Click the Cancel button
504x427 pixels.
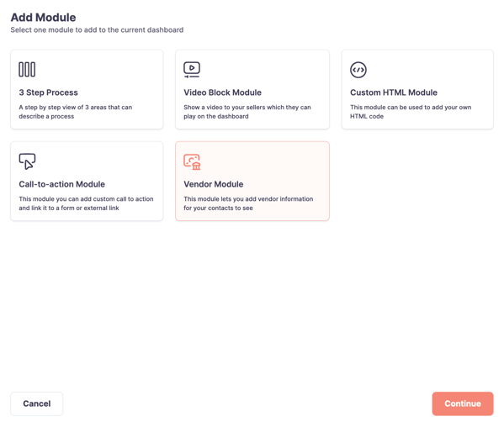pyautogui.click(x=37, y=403)
